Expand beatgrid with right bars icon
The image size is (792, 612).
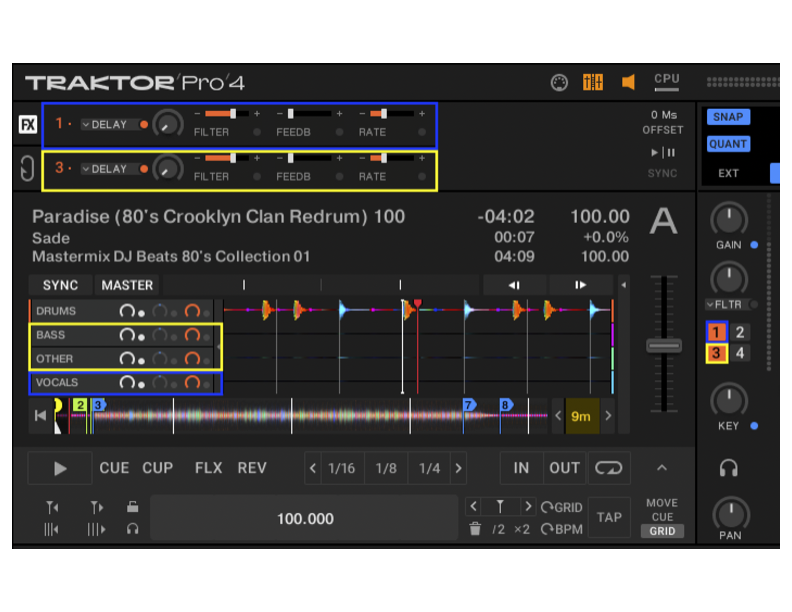[96, 529]
